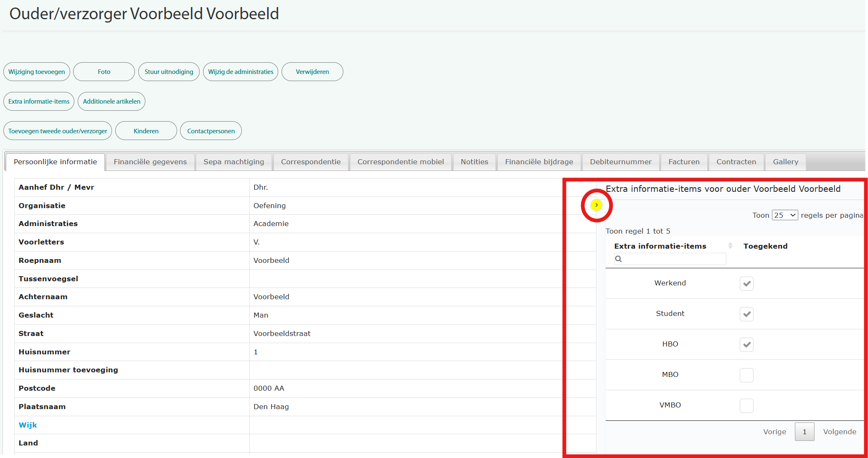This screenshot has width=868, height=458.
Task: Open the rows per page dropdown
Action: [x=784, y=215]
